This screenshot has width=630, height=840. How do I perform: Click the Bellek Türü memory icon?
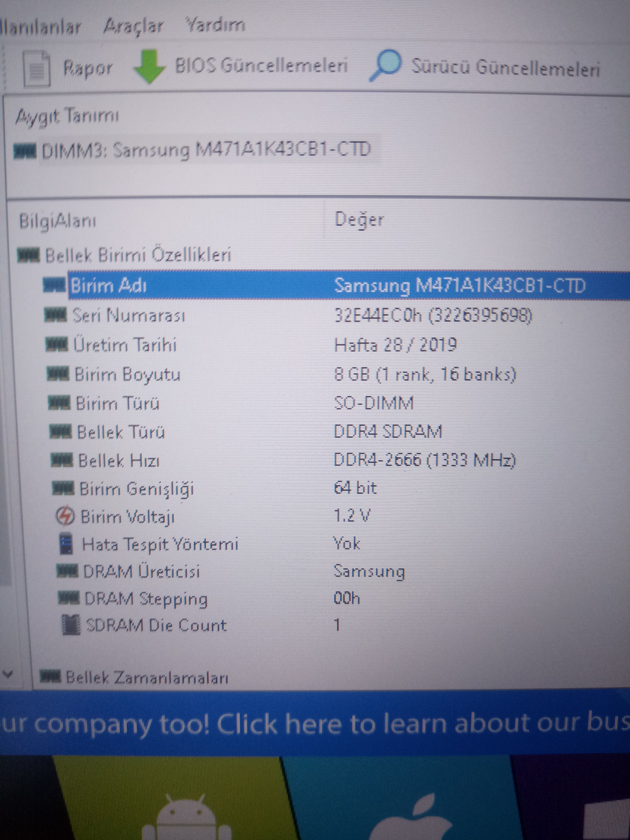[x=60, y=432]
